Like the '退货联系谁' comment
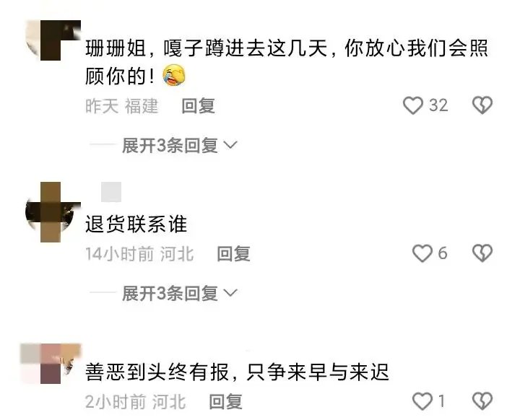The height and width of the screenshot is (420, 520). point(422,253)
